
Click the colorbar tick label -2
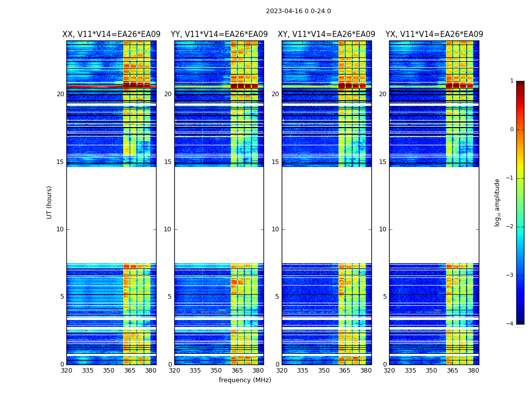point(511,227)
